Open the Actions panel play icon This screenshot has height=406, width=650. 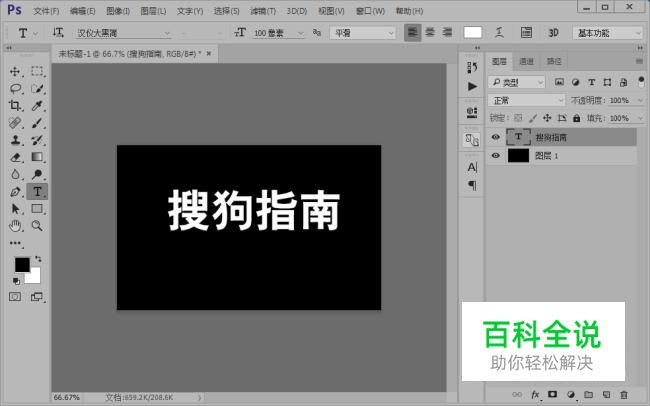(472, 86)
